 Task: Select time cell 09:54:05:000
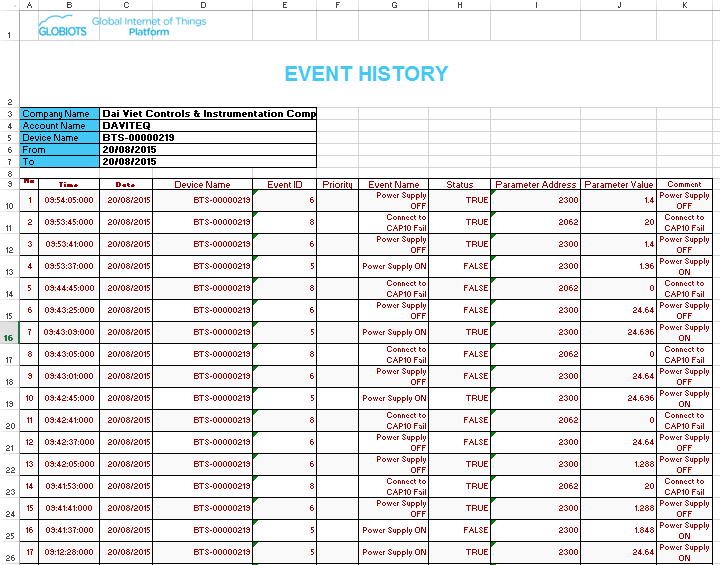(69, 200)
